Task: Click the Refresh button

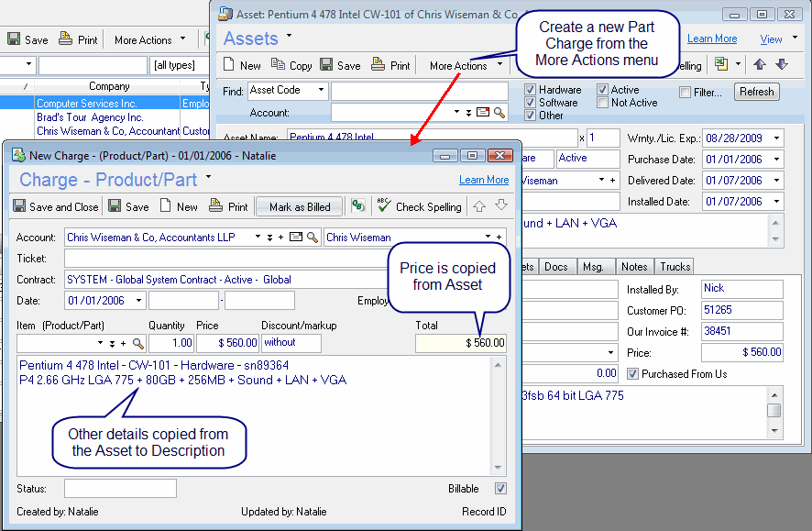Action: (757, 92)
